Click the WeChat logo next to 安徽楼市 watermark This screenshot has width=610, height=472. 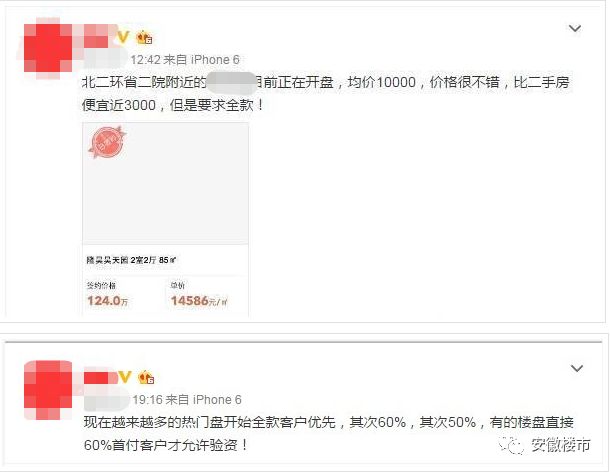click(x=512, y=445)
